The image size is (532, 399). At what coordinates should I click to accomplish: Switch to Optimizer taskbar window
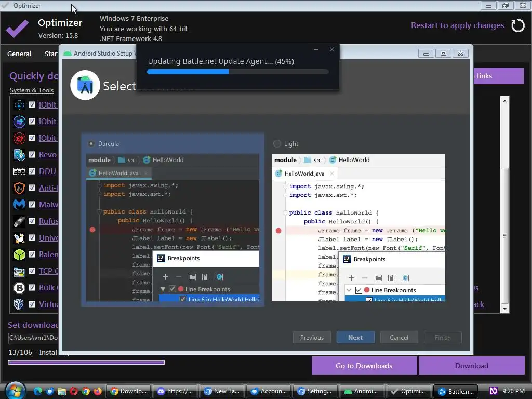(408, 391)
